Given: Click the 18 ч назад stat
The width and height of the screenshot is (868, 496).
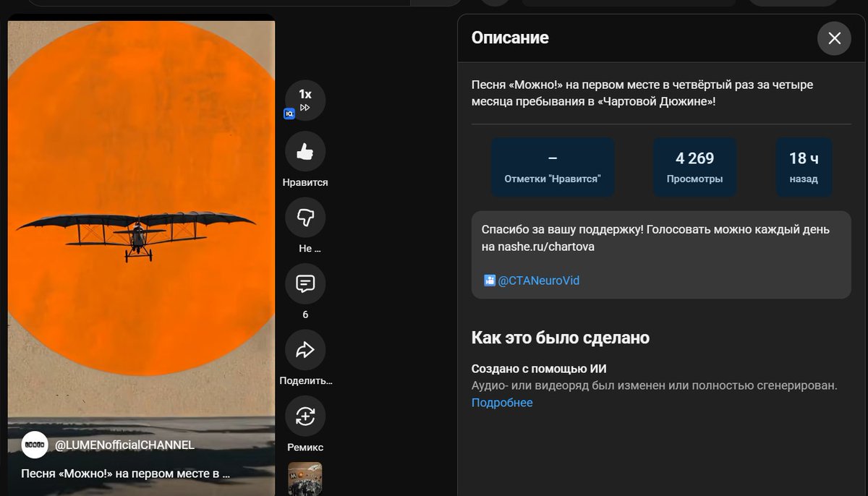Looking at the screenshot, I should point(804,167).
